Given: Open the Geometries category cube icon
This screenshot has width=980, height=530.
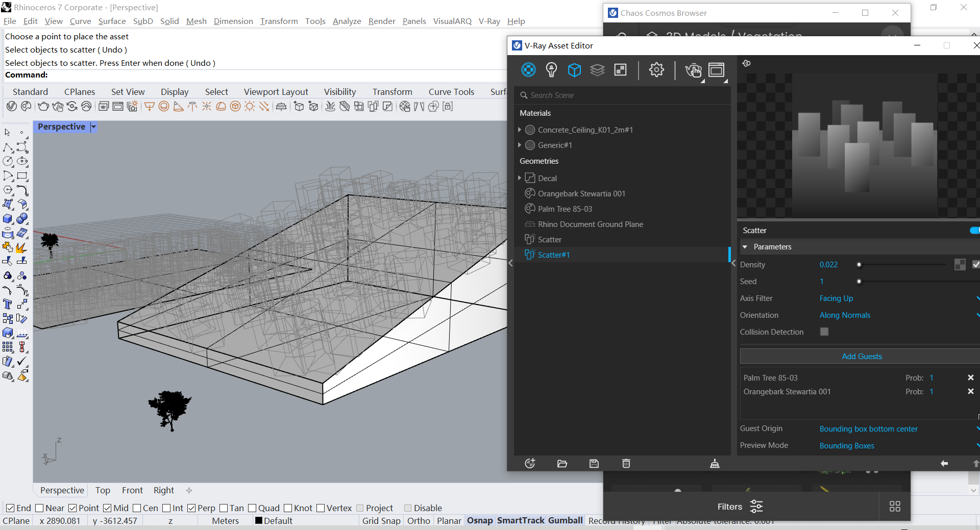Looking at the screenshot, I should (x=574, y=70).
